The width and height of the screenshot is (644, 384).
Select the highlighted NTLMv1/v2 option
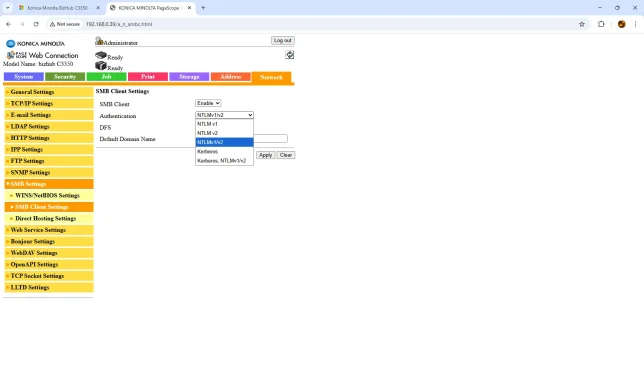[x=224, y=142]
